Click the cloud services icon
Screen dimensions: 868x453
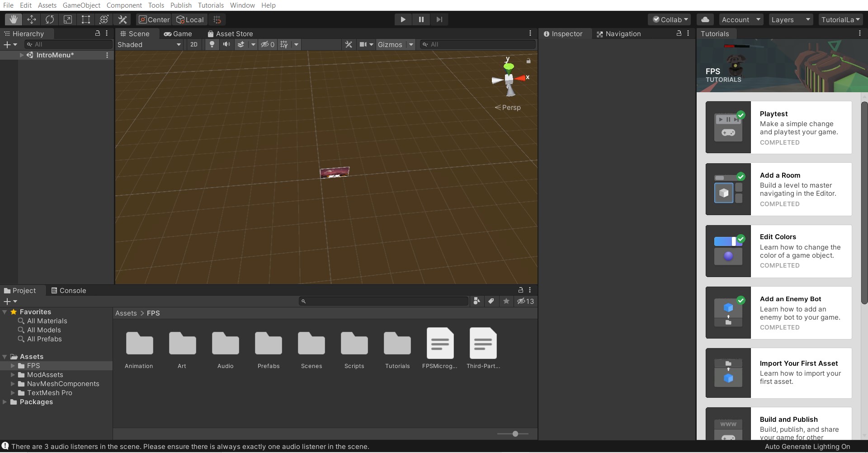[x=705, y=19]
